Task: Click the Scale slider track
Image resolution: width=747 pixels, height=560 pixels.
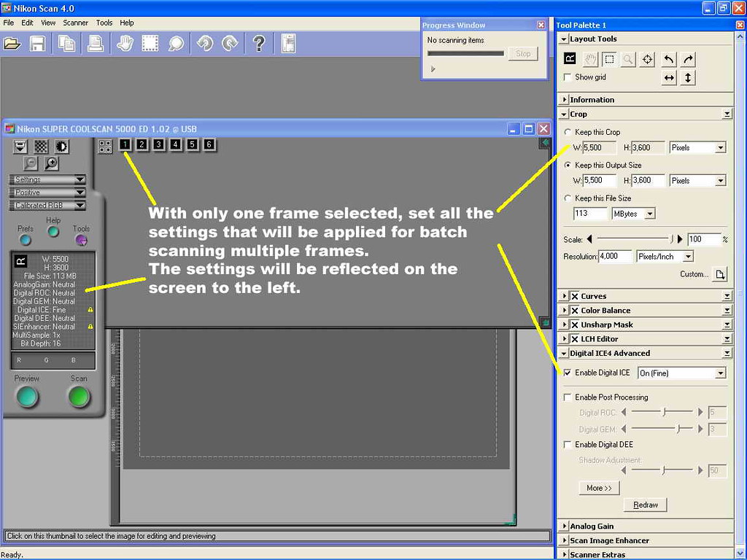Action: click(635, 239)
